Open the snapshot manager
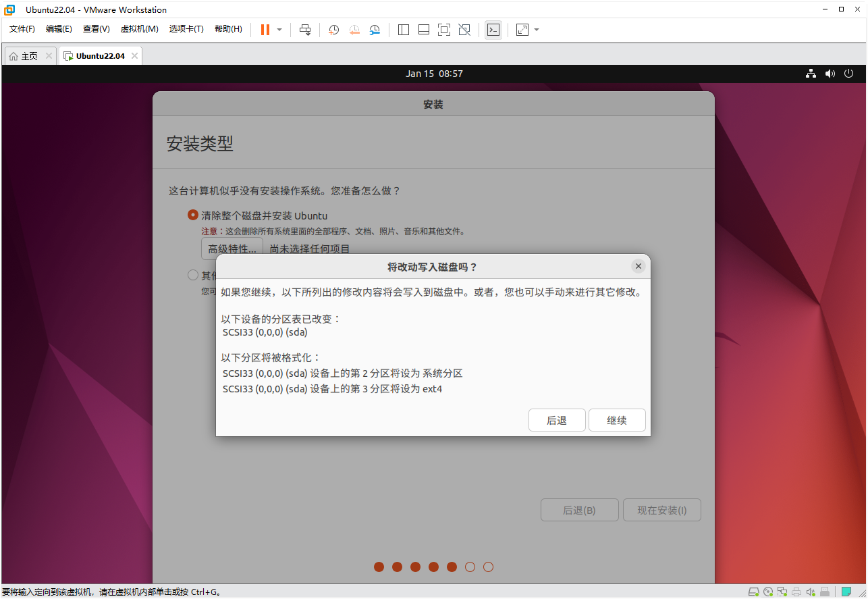This screenshot has height=599, width=868. click(x=375, y=30)
